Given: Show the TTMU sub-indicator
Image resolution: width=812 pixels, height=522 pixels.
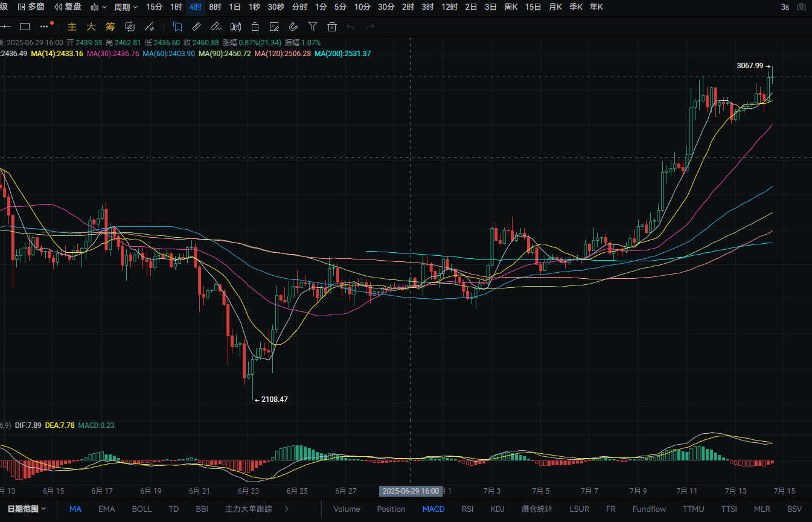Looking at the screenshot, I should pos(694,509).
